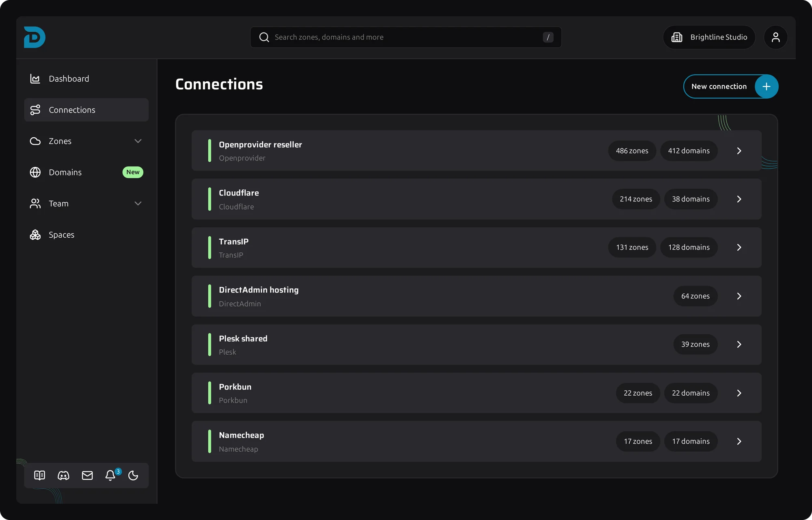
Task: Open documentation book icon in sidebar footer
Action: click(x=39, y=475)
